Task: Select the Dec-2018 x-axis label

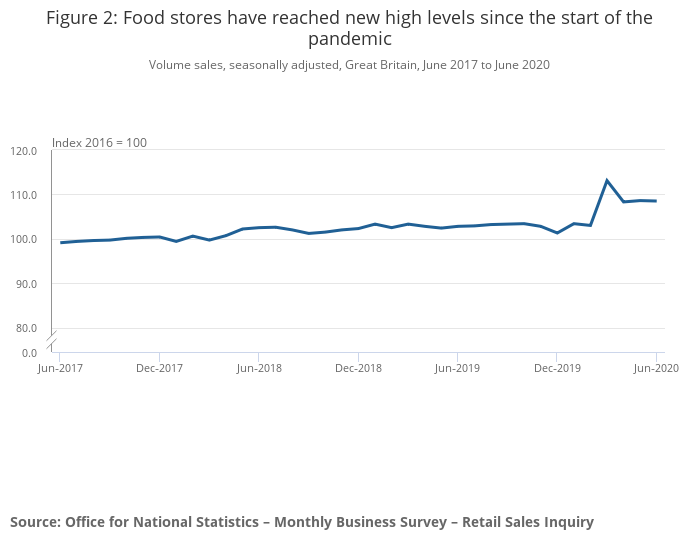Action: 358,368
